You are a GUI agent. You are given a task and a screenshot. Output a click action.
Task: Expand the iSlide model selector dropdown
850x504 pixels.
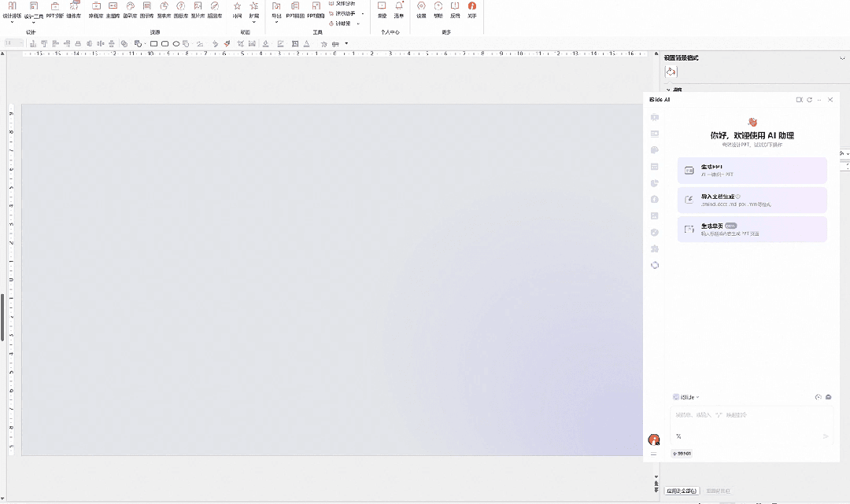point(686,397)
